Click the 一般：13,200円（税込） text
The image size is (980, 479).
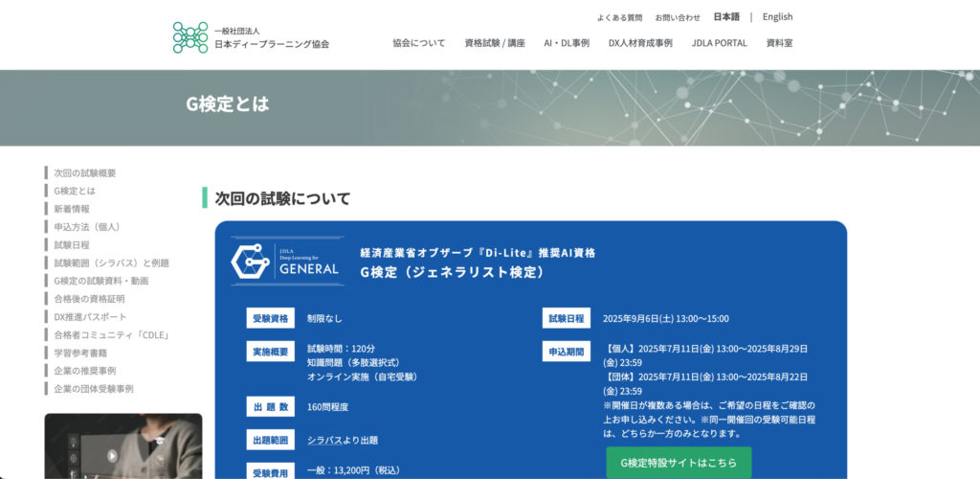[x=354, y=470]
